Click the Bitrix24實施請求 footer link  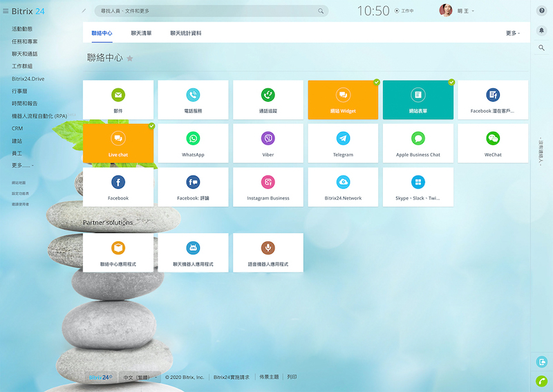(232, 377)
